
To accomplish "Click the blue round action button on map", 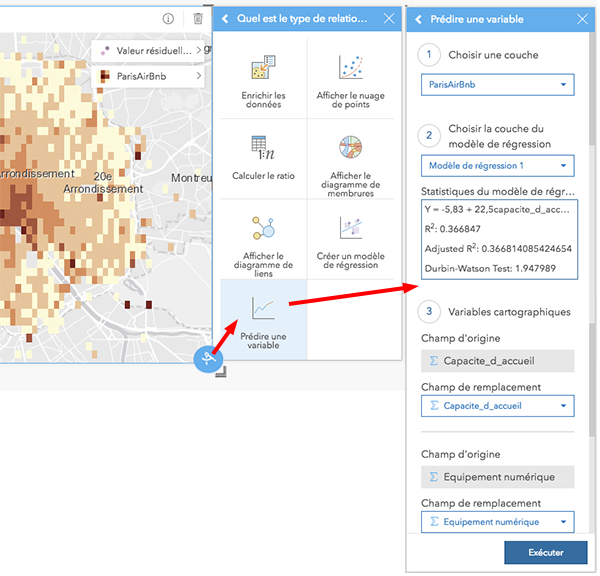I will 208,359.
